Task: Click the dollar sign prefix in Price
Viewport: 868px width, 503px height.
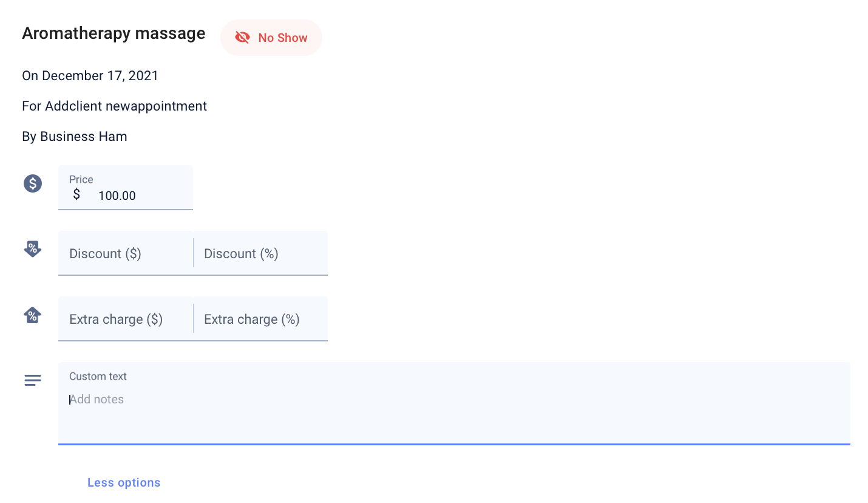Action: point(76,194)
